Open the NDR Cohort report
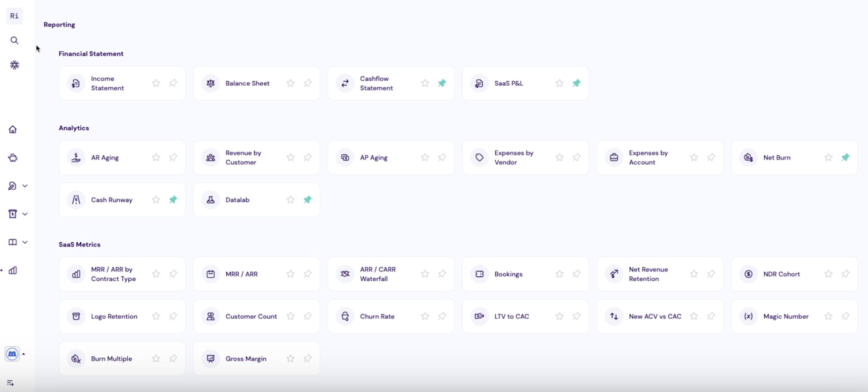868x392 pixels. point(781,274)
